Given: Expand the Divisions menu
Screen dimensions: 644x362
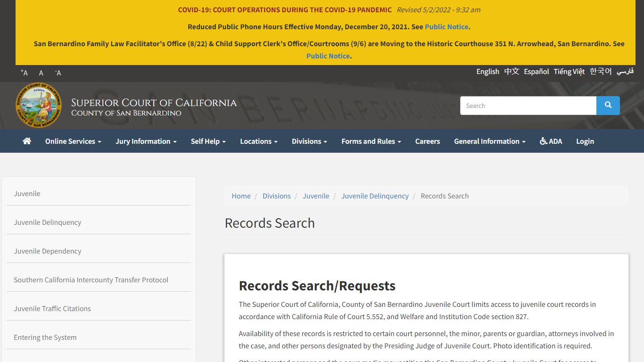Looking at the screenshot, I should tap(309, 141).
